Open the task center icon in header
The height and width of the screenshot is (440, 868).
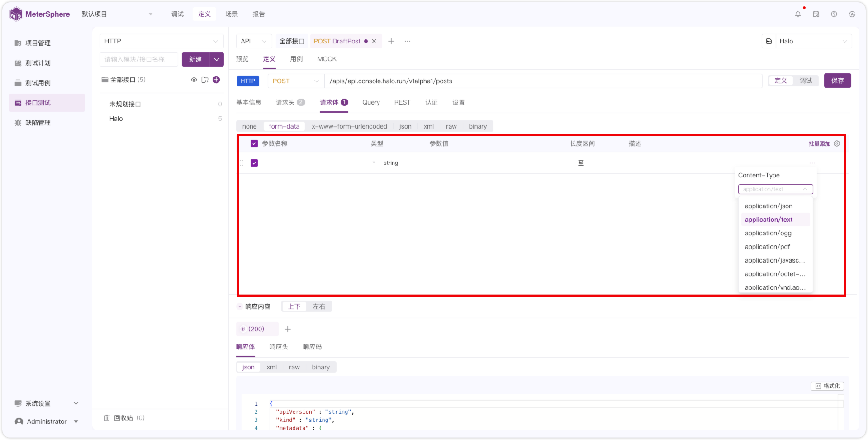[816, 14]
